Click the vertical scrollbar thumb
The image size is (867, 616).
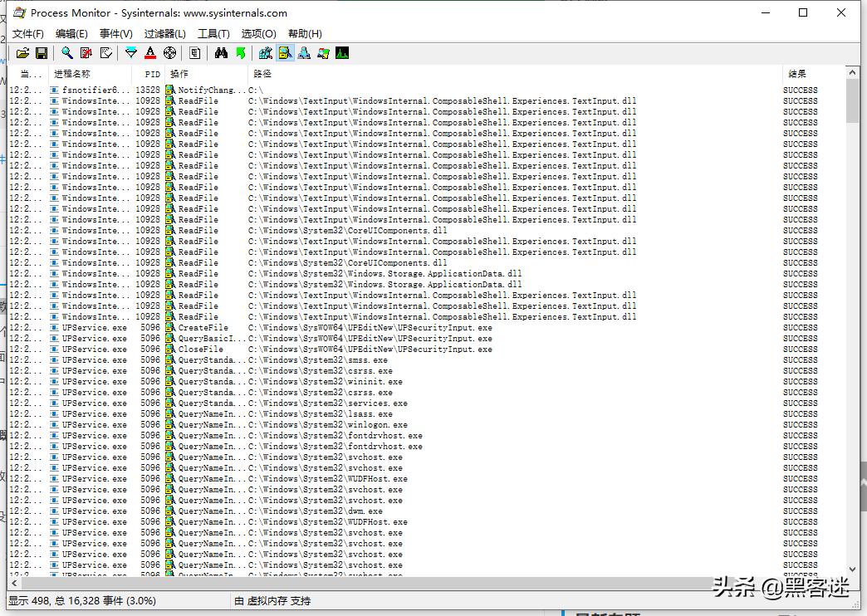pos(851,100)
